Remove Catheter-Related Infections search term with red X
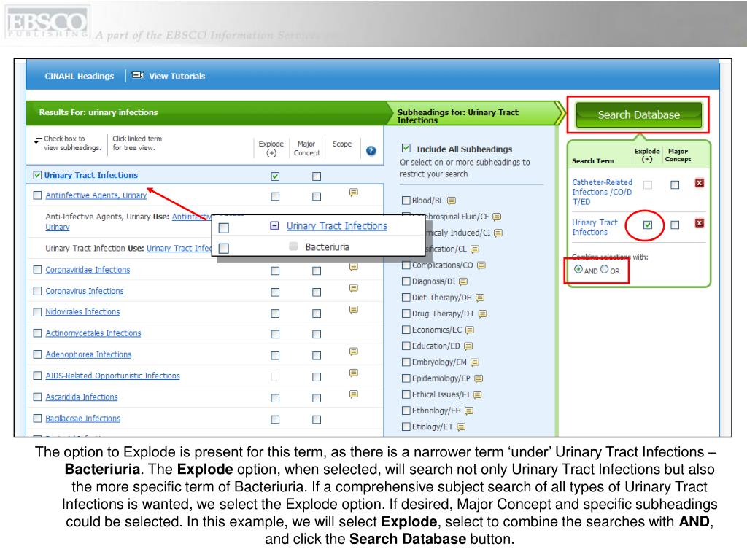Image resolution: width=747 pixels, height=560 pixels. pyautogui.click(x=699, y=183)
